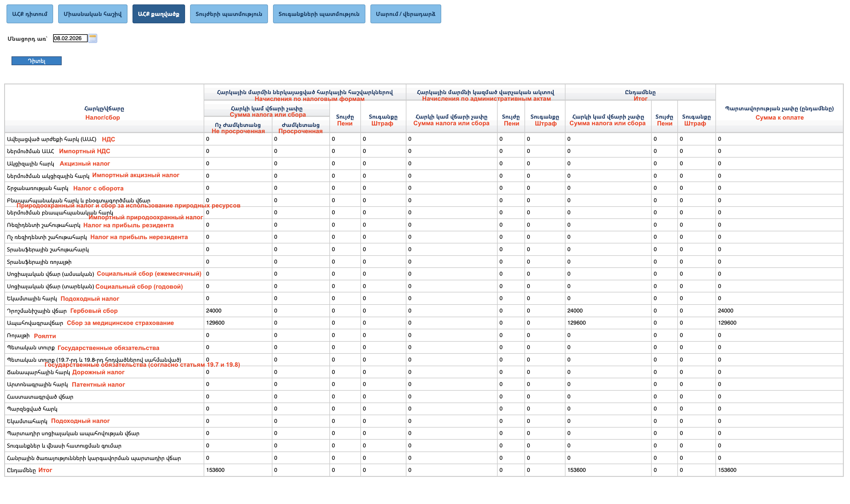Select the Ոչ ժամկետանց column header
The width and height of the screenshot is (850, 504).
pos(238,125)
